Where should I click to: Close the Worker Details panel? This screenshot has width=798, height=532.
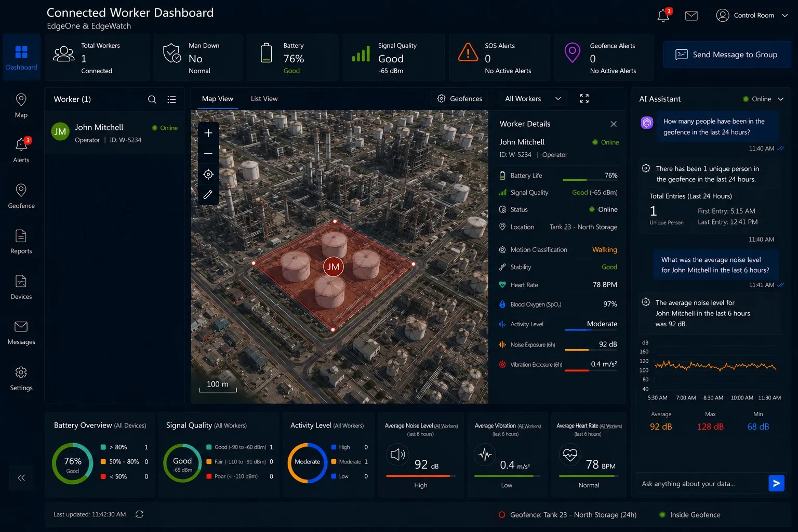pos(614,124)
